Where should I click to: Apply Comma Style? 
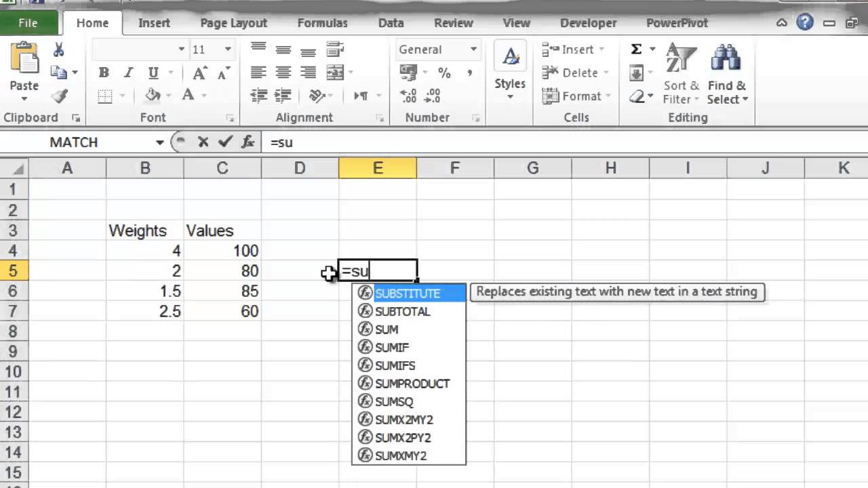pyautogui.click(x=469, y=73)
